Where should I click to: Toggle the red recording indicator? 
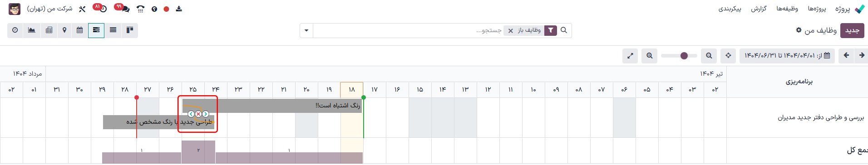(x=167, y=9)
